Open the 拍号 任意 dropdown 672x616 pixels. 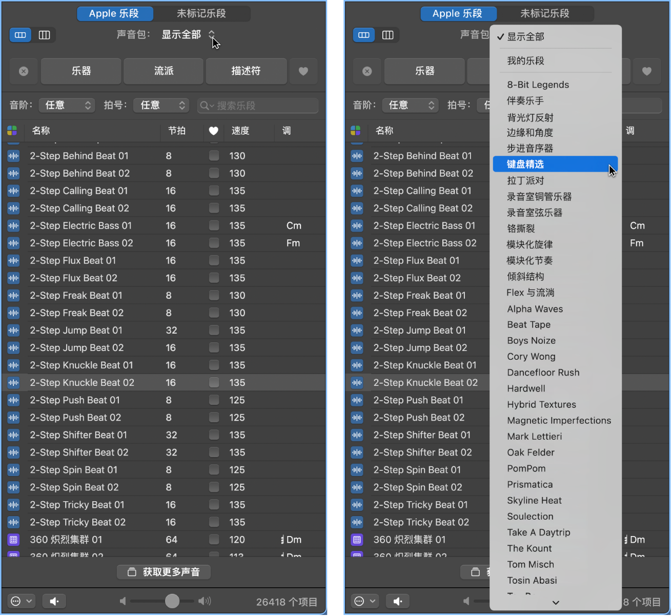pos(161,105)
